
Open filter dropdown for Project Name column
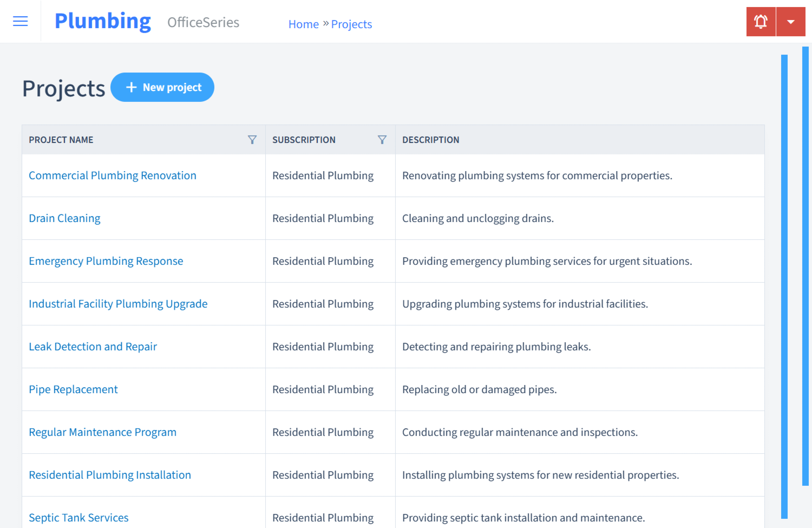[x=252, y=139]
